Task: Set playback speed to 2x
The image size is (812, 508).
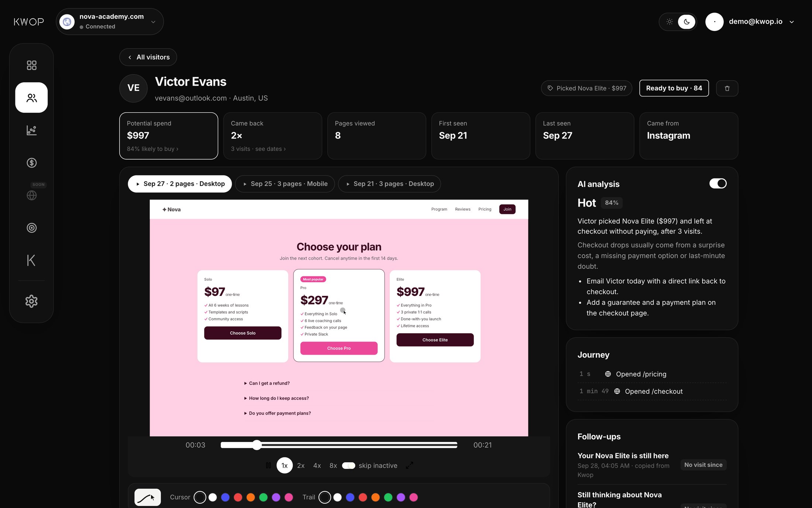Action: [x=301, y=466]
